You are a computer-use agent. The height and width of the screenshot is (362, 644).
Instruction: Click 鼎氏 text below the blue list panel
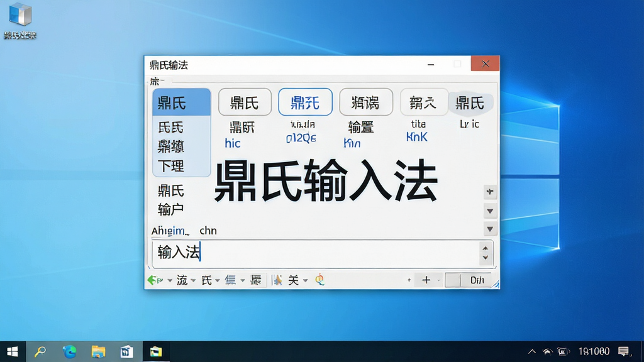click(171, 191)
